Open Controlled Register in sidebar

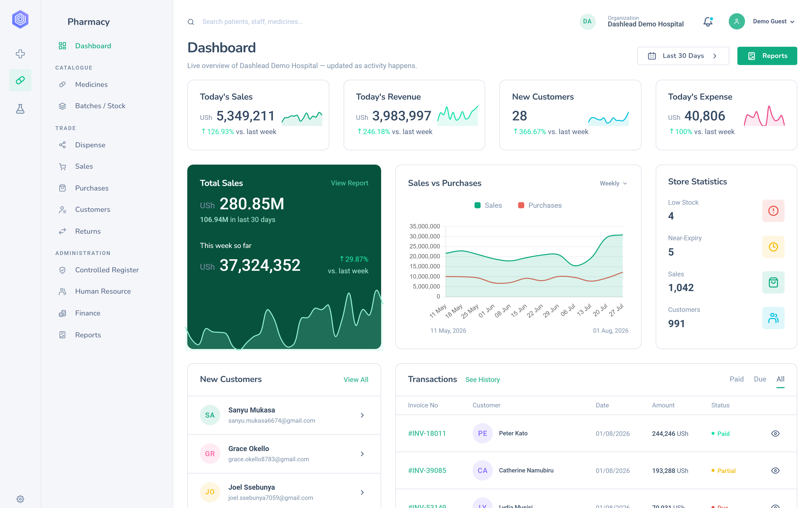107,270
